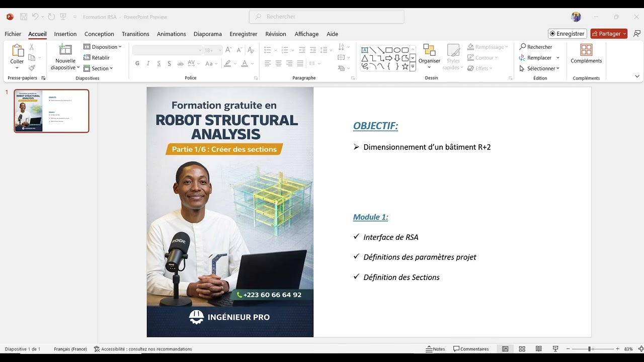Screen dimensions: 644x362
Task: Fit slide to current window icon
Action: pos(641,349)
